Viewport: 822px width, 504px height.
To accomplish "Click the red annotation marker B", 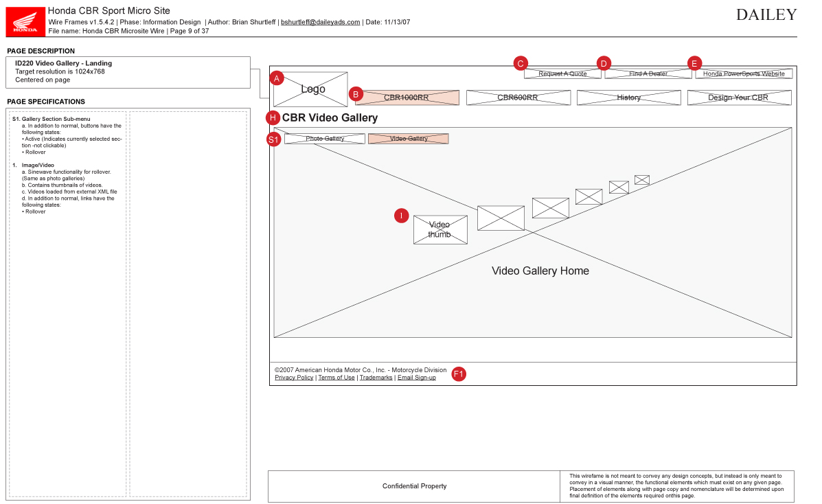I will pyautogui.click(x=356, y=94).
